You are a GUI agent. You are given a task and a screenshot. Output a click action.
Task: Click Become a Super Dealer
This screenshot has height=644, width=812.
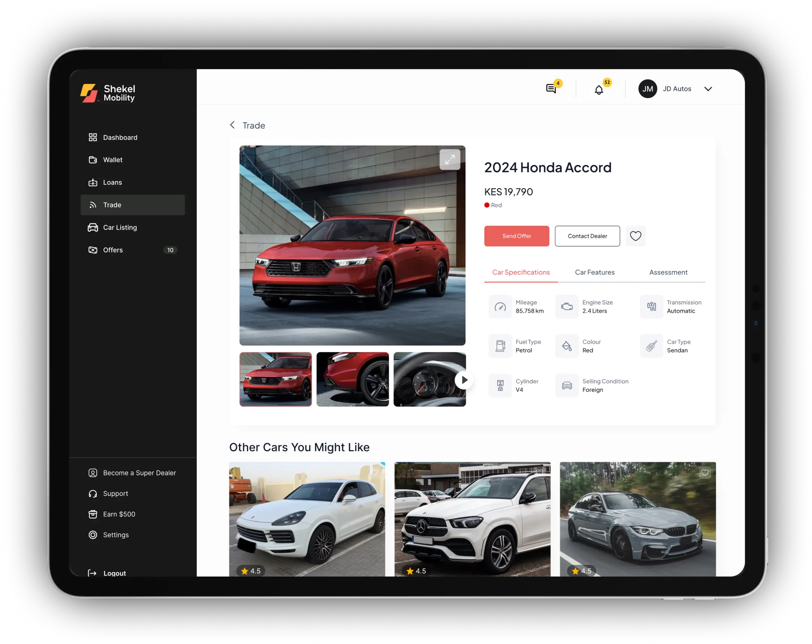[133, 473]
